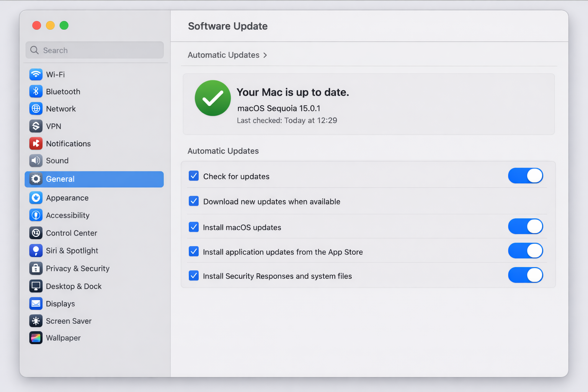Uncheck the Check for updates checkbox
588x392 pixels.
(x=194, y=176)
